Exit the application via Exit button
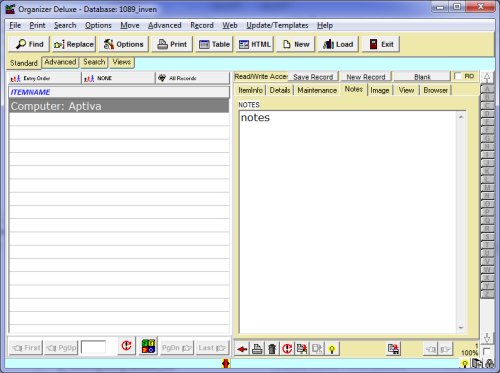Image resolution: width=500 pixels, height=373 pixels. click(381, 44)
